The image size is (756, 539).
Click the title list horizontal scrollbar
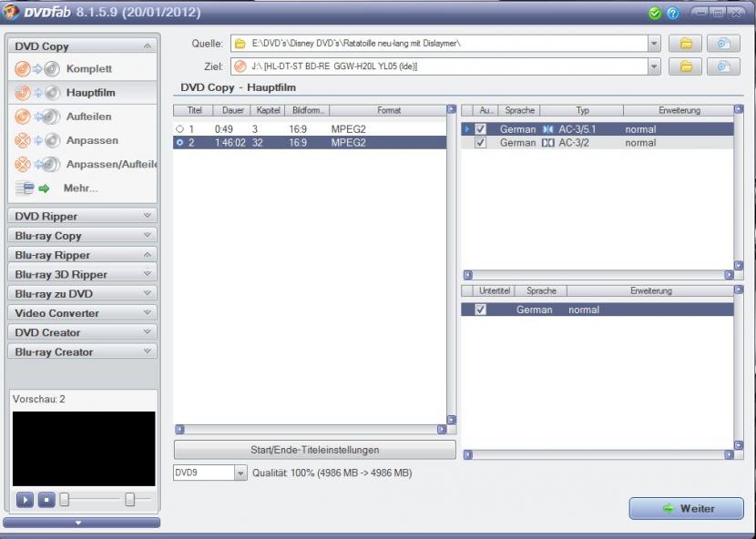pyautogui.click(x=311, y=429)
